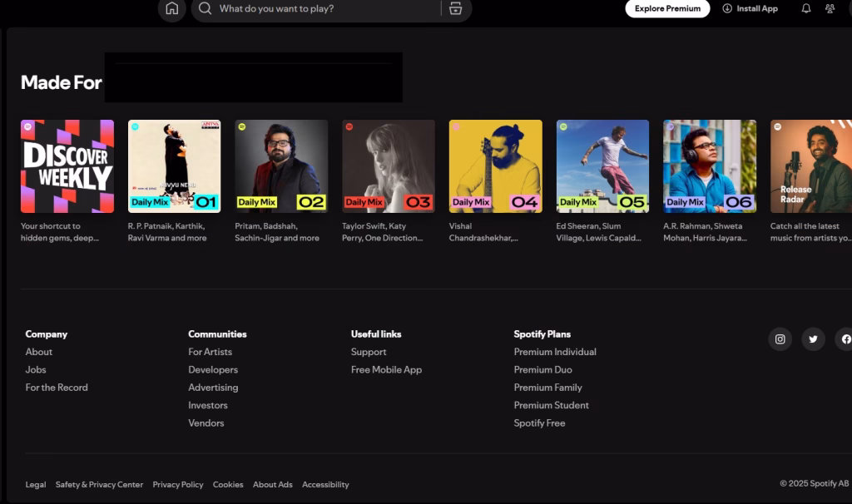
Task: Play the Discover Weekly playlist
Action: [67, 166]
